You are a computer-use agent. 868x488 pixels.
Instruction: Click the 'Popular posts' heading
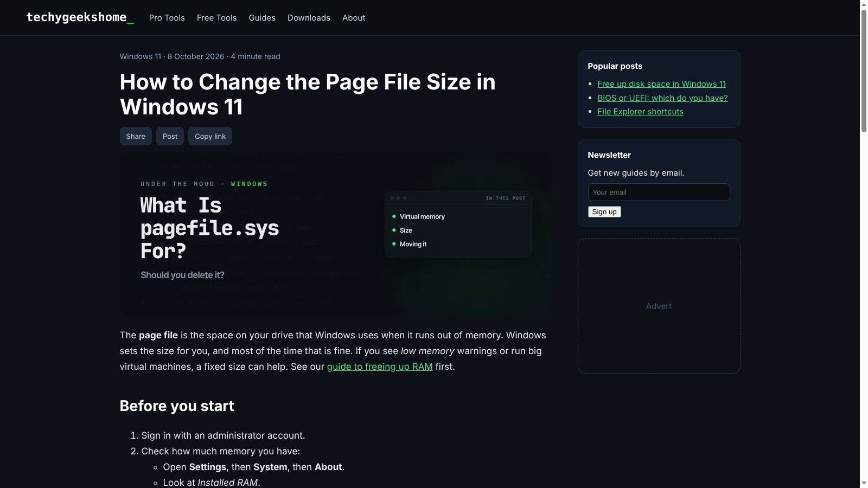click(615, 66)
